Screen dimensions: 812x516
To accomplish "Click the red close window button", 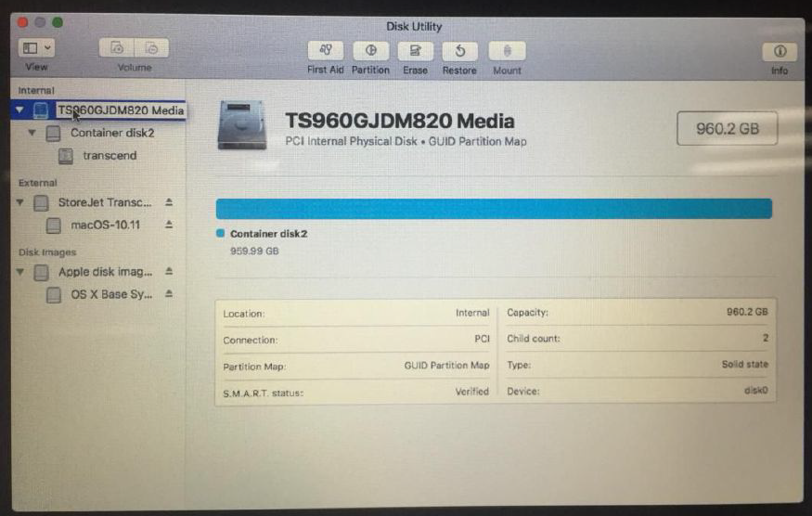I will (x=22, y=22).
